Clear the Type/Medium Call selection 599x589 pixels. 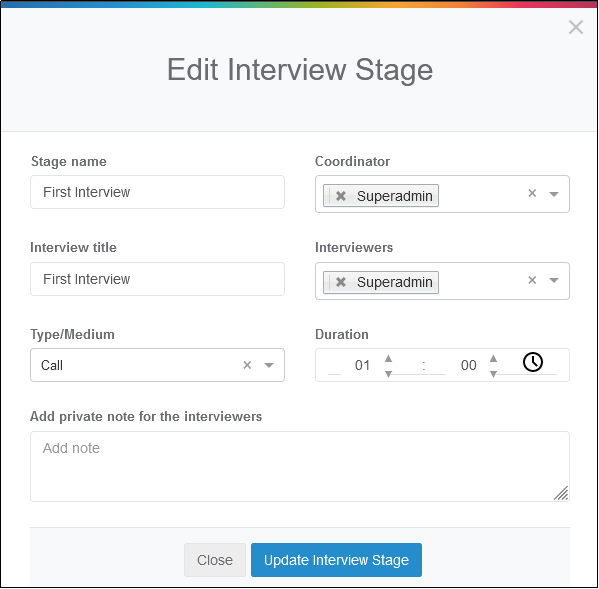247,365
